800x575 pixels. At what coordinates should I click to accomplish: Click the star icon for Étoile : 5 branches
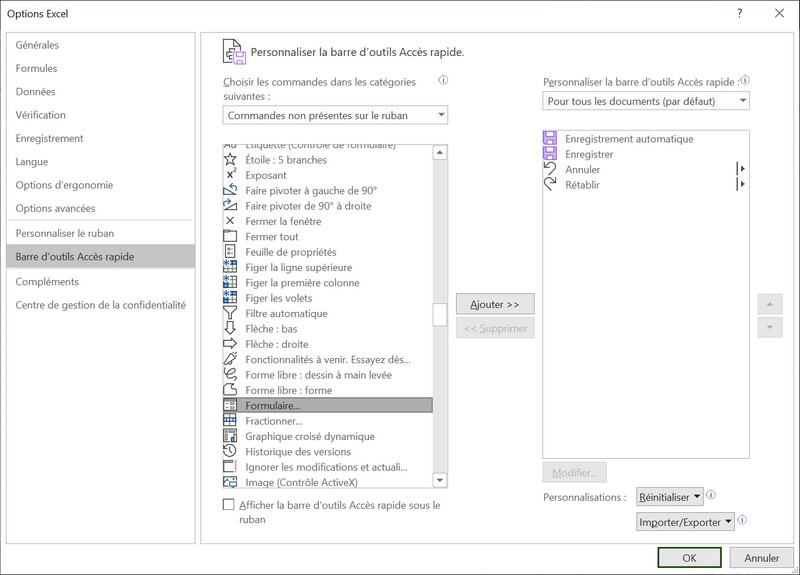(230, 160)
